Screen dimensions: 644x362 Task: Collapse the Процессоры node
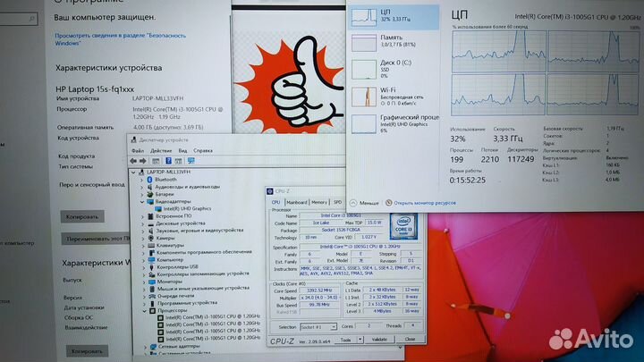point(144,311)
